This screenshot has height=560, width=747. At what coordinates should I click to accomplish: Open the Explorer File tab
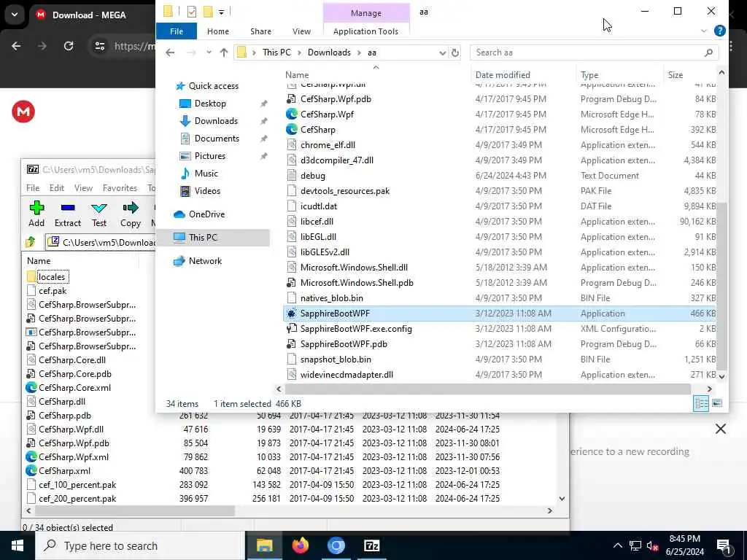click(x=177, y=31)
